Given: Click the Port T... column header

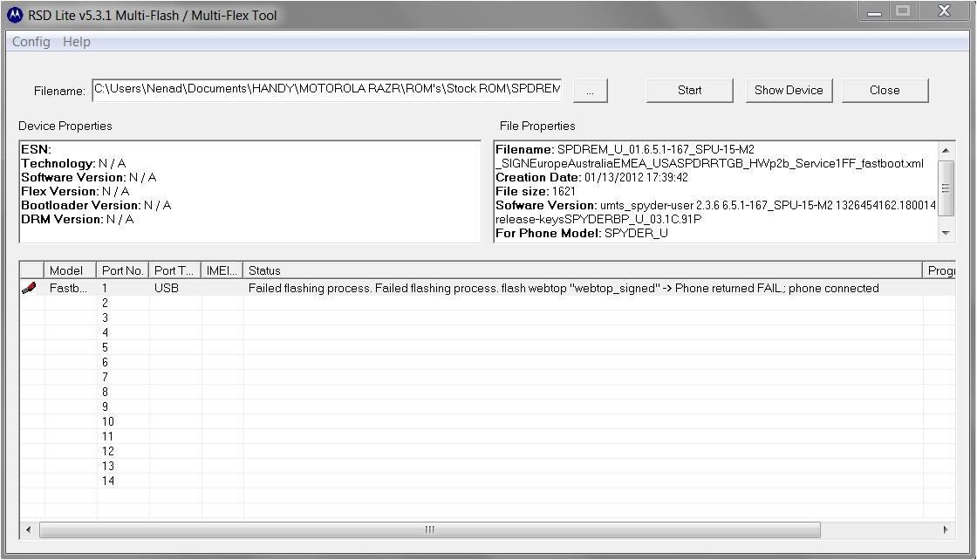Looking at the screenshot, I should (174, 270).
